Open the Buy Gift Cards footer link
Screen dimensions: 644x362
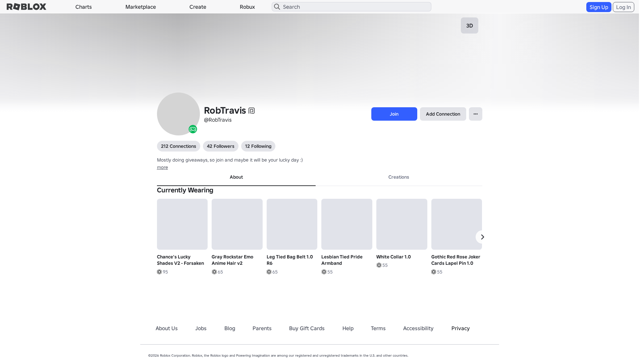pyautogui.click(x=307, y=328)
